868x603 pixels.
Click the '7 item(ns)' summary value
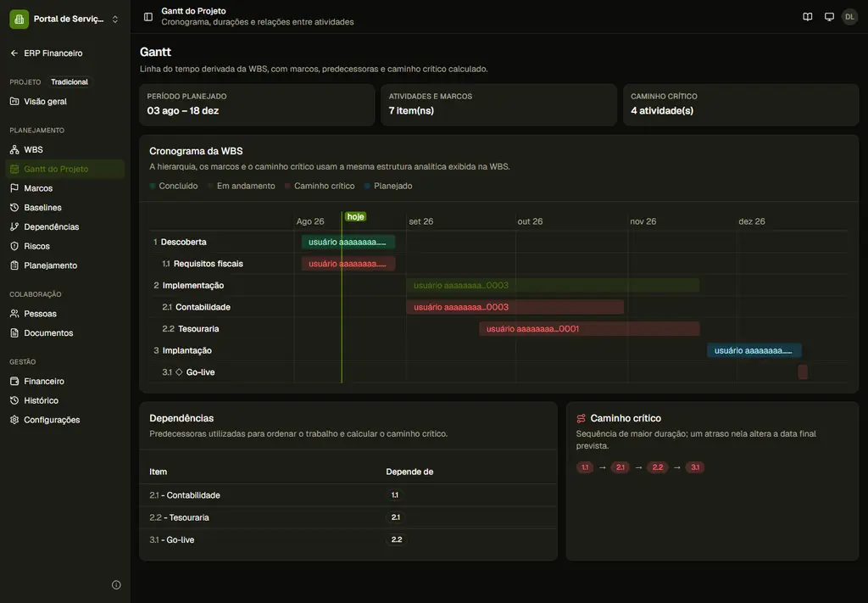(x=411, y=111)
